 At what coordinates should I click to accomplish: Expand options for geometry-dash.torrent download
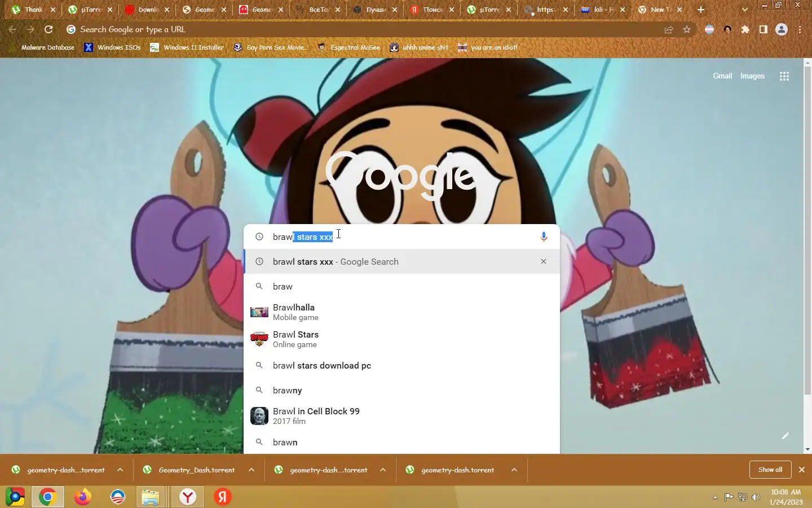coord(514,470)
